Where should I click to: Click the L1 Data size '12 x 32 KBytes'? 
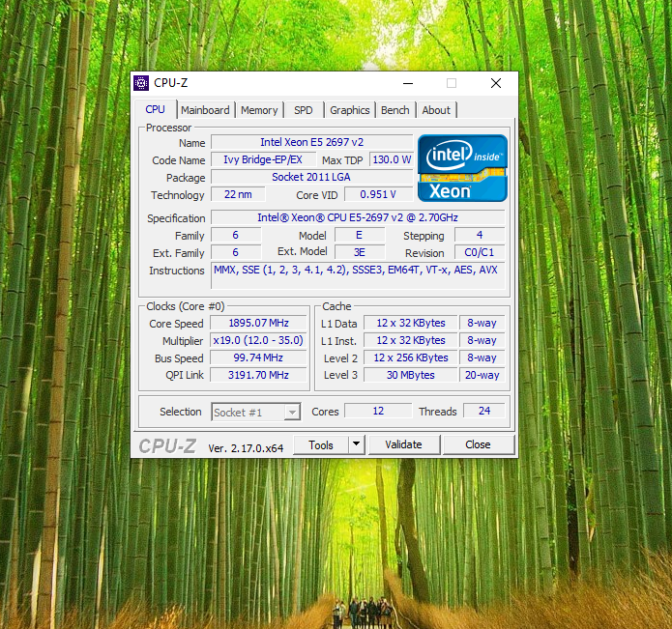tap(411, 323)
